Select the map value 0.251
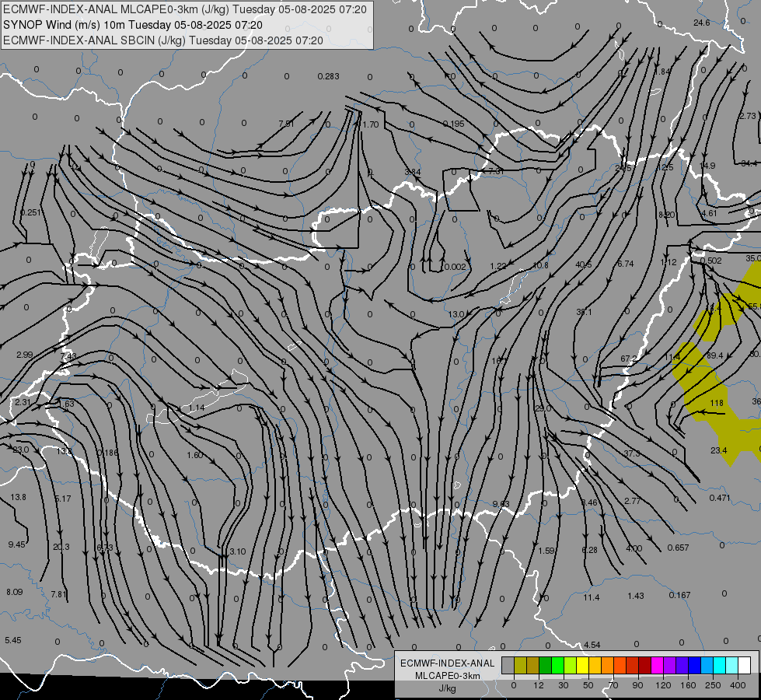Image resolution: width=761 pixels, height=700 pixels. tap(31, 212)
